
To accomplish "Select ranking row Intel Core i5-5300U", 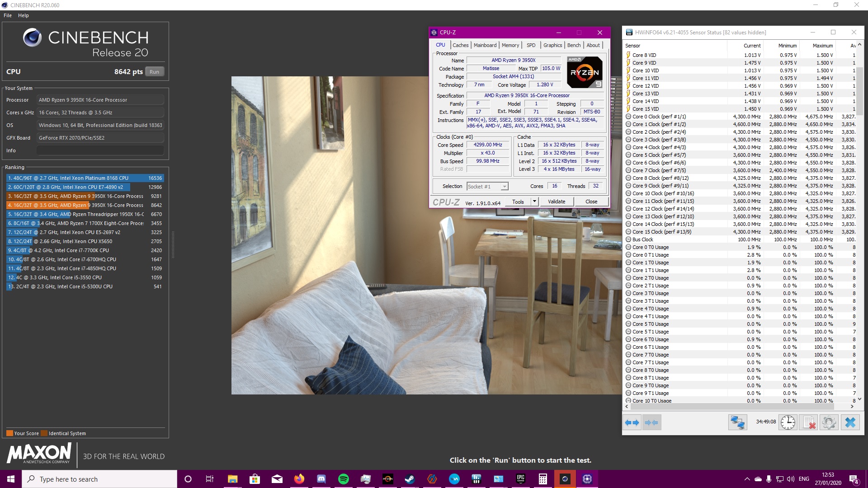I will 85,286.
